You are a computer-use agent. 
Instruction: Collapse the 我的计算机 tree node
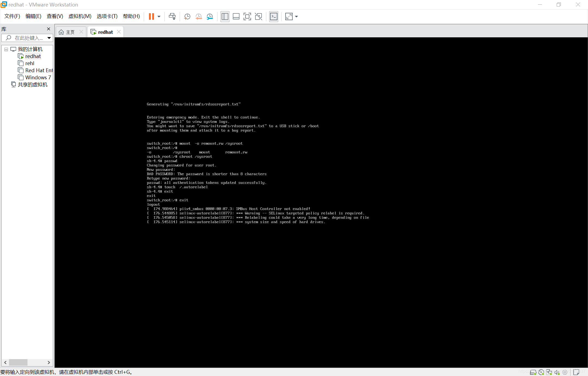(6, 49)
